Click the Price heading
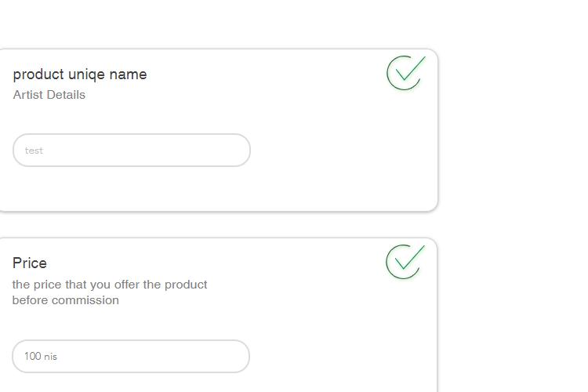Screen dimensions: 588x392 click(x=30, y=263)
